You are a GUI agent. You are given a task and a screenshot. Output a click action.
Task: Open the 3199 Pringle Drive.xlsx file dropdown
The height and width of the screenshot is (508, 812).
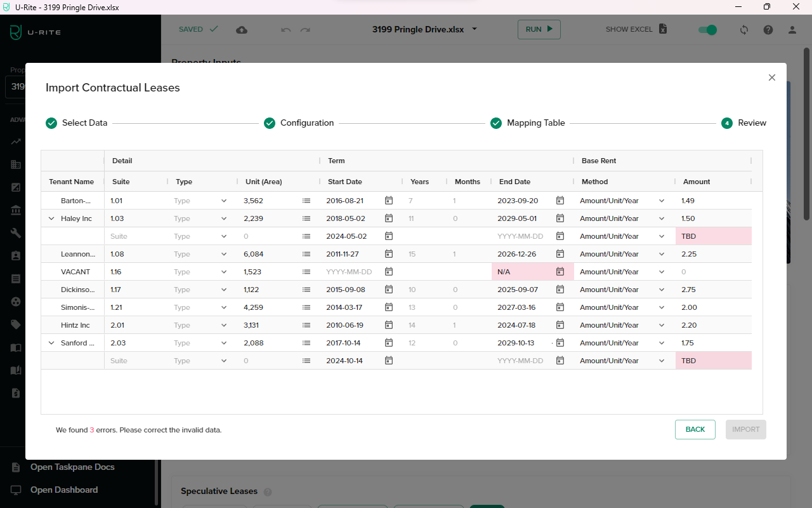475,29
